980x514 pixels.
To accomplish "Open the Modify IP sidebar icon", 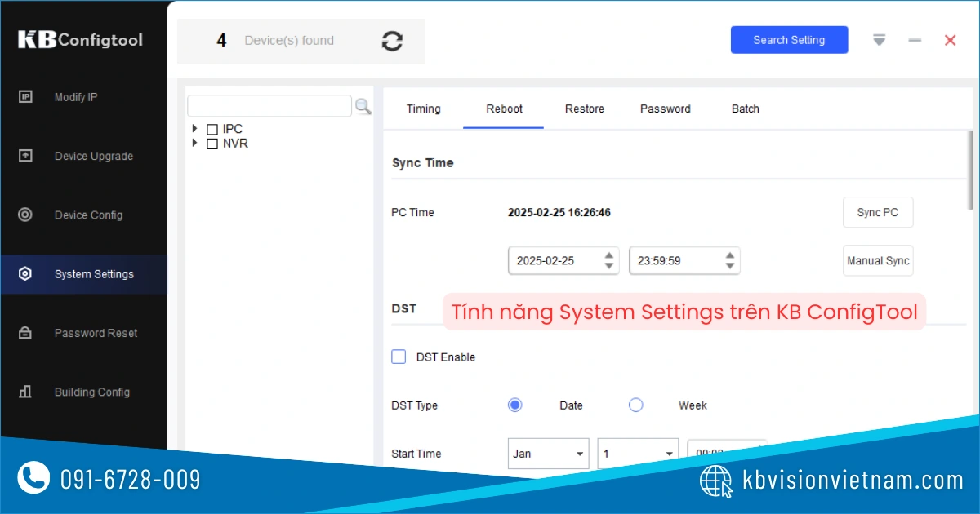I will [25, 97].
